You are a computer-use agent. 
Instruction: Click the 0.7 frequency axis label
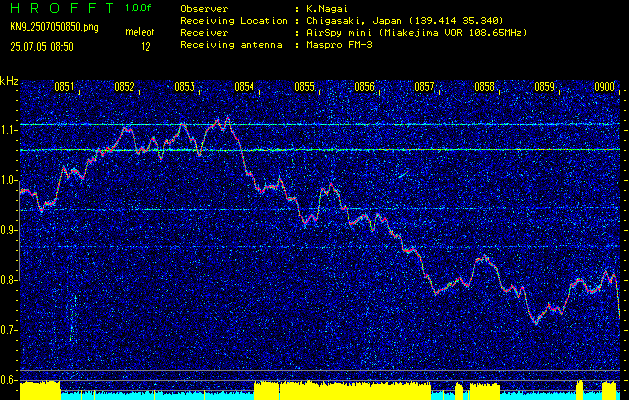[x=9, y=330]
